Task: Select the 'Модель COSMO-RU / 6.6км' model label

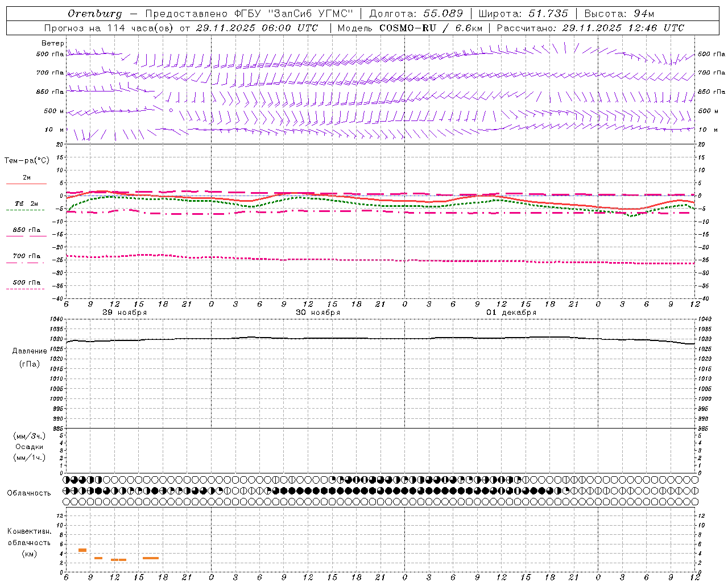Action: [409, 28]
